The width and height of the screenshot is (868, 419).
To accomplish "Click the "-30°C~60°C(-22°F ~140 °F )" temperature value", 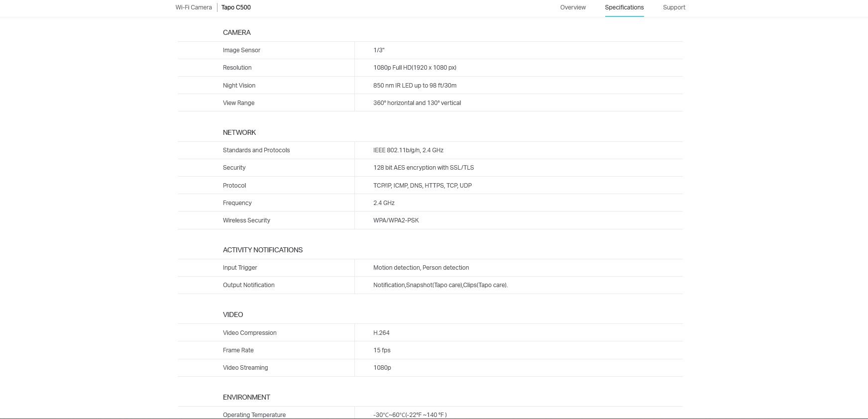I will click(410, 415).
